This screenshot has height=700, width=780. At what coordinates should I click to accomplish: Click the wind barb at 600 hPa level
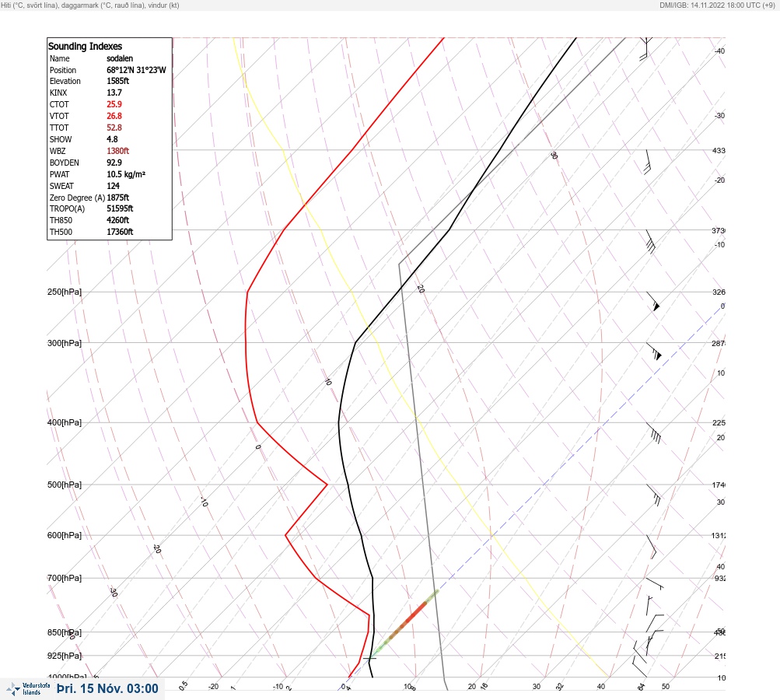pos(651,547)
